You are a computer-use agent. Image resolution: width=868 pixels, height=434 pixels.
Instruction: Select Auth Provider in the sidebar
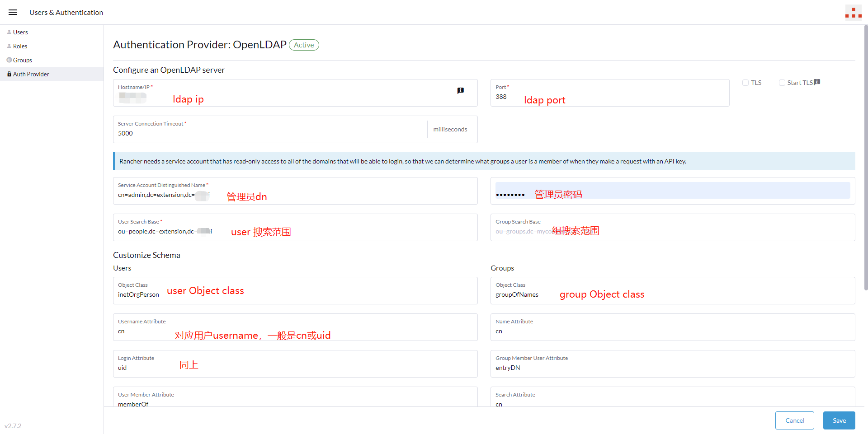[x=52, y=74]
